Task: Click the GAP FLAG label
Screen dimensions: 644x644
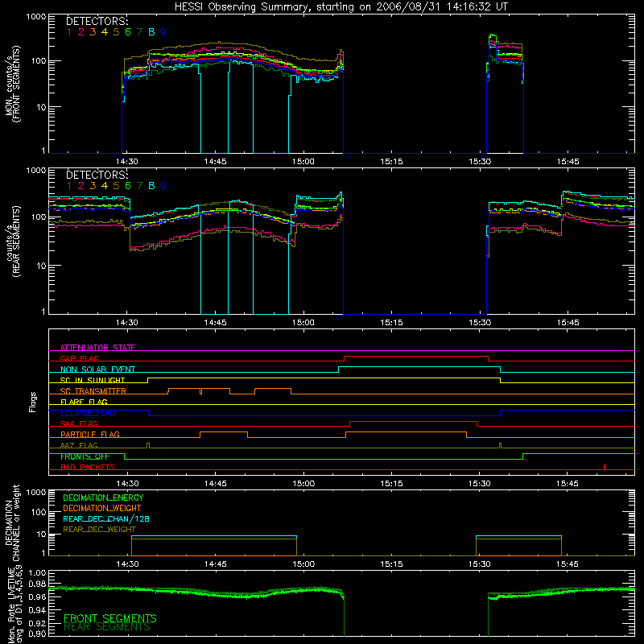Action: (x=79, y=358)
